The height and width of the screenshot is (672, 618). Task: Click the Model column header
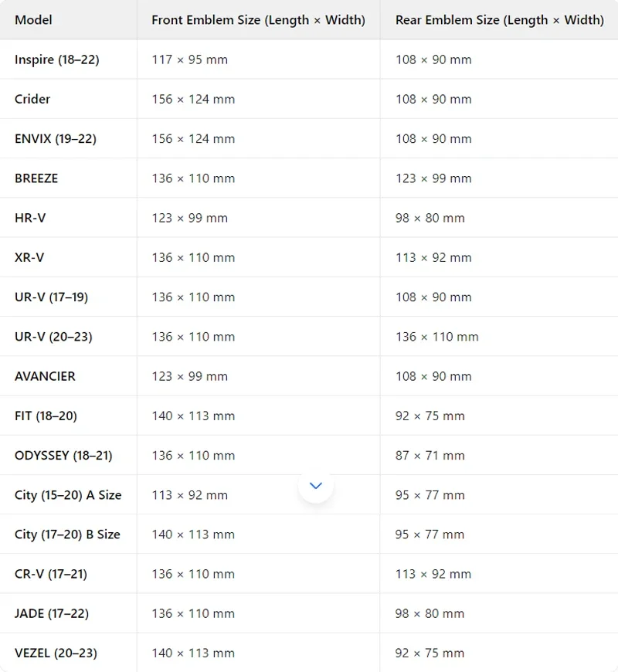[x=33, y=20]
